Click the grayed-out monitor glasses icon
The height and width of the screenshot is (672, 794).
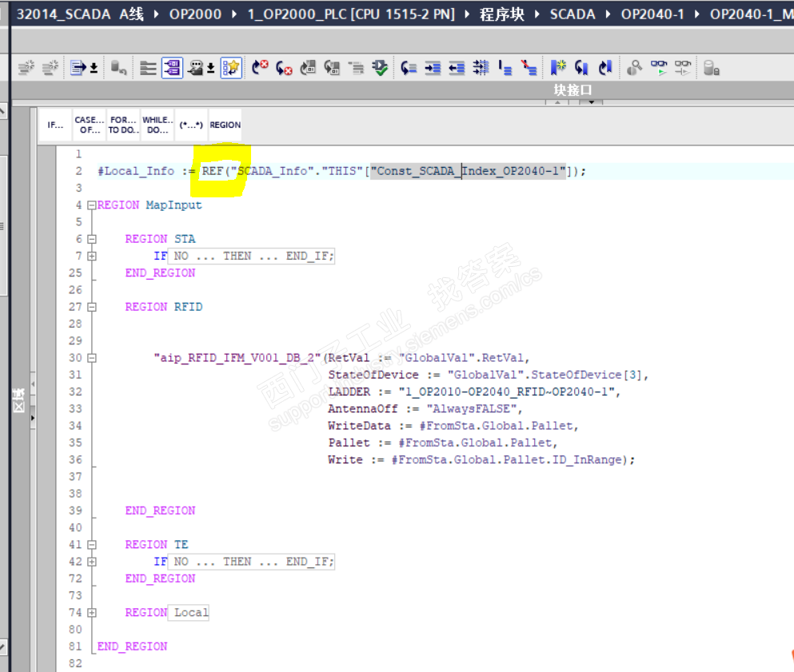[683, 67]
